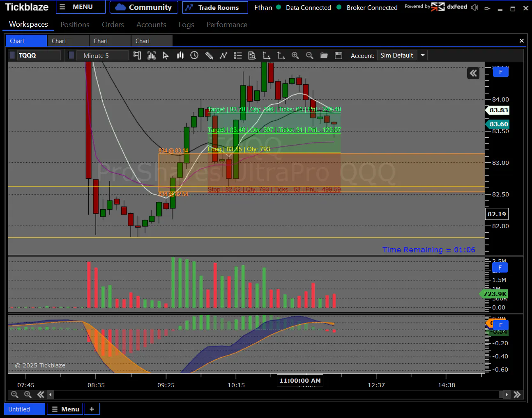Switch to the Workspaces tab
This screenshot has width=532, height=418.
point(28,24)
